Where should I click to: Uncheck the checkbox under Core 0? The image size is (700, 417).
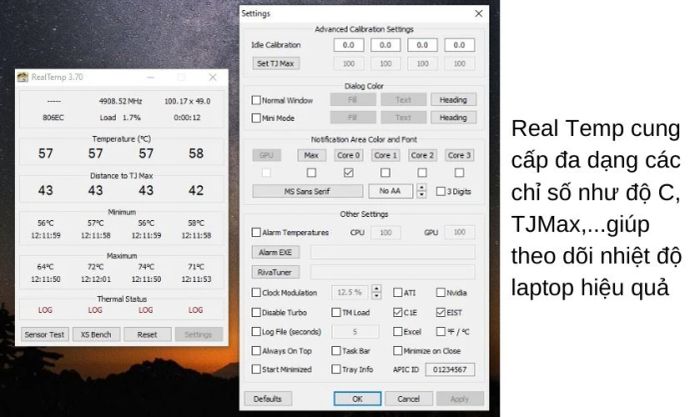click(x=348, y=172)
